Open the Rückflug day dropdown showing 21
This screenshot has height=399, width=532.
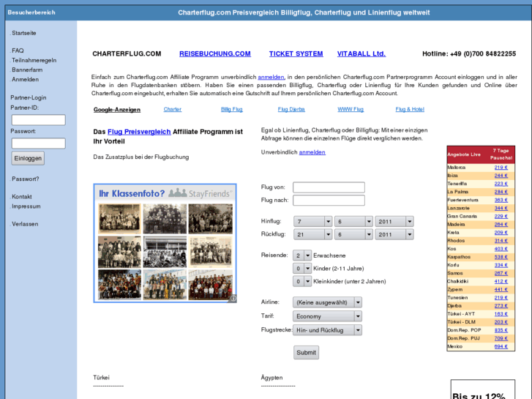click(312, 235)
